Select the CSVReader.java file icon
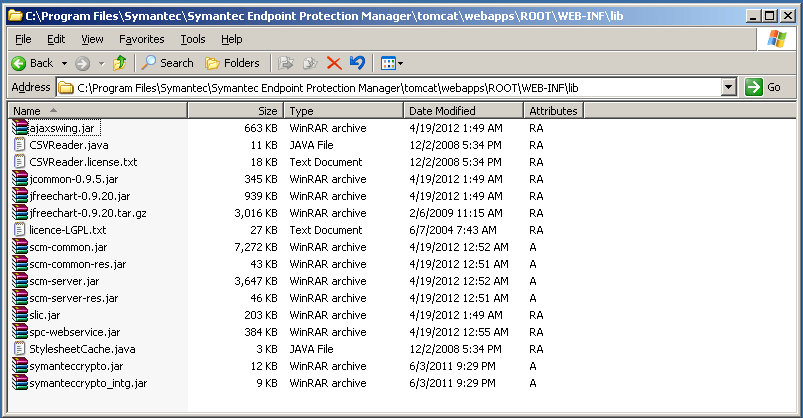Image resolution: width=803 pixels, height=418 pixels. click(19, 145)
